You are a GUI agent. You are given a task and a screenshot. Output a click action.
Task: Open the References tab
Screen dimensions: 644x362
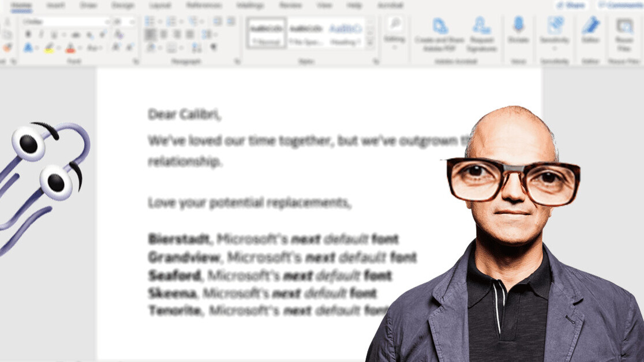tap(204, 5)
